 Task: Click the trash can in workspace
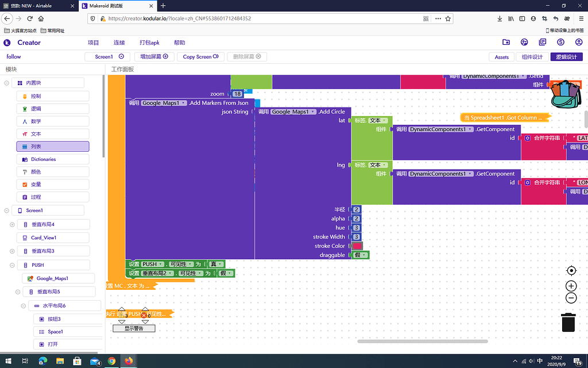568,322
